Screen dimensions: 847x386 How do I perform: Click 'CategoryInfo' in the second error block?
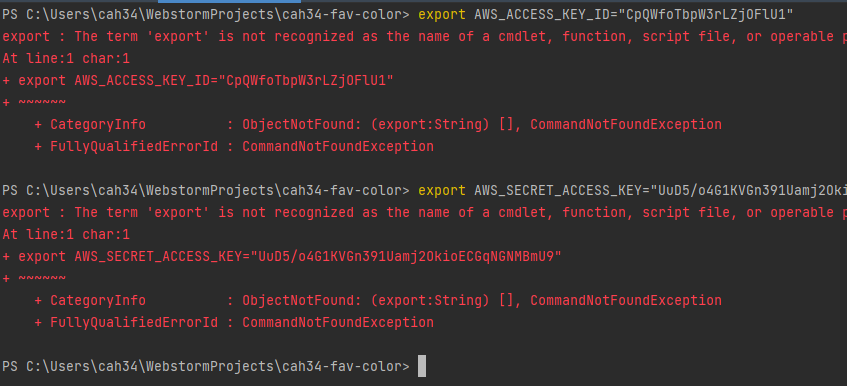(x=98, y=300)
